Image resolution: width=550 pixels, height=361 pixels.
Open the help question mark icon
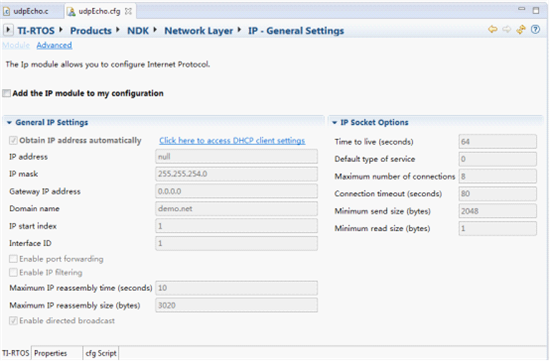coord(535,29)
